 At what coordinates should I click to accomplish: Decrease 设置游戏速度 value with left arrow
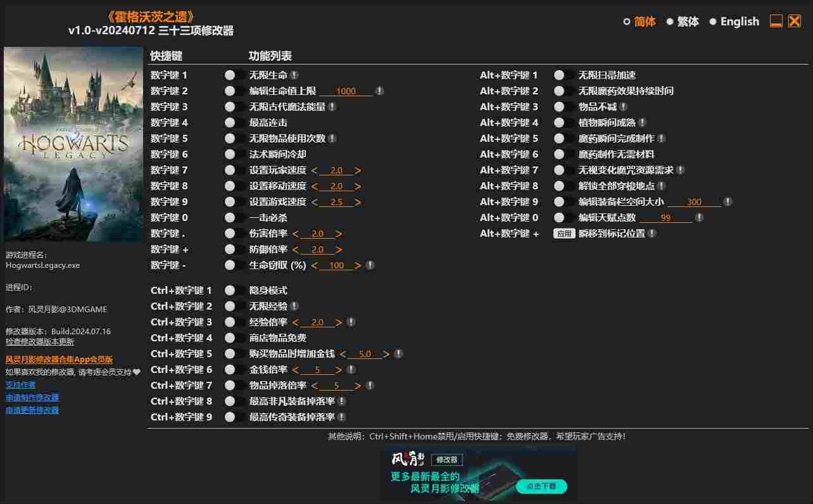pos(314,202)
